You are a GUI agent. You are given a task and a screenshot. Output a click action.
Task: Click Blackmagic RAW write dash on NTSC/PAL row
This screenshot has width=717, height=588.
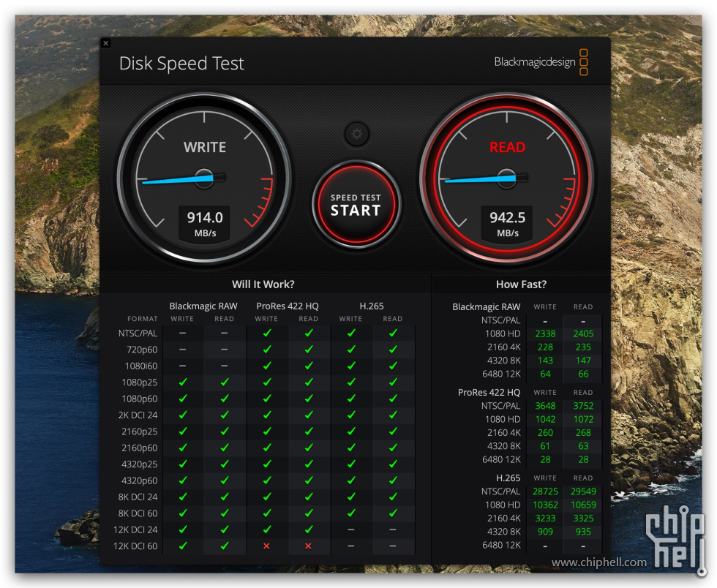tap(182, 333)
